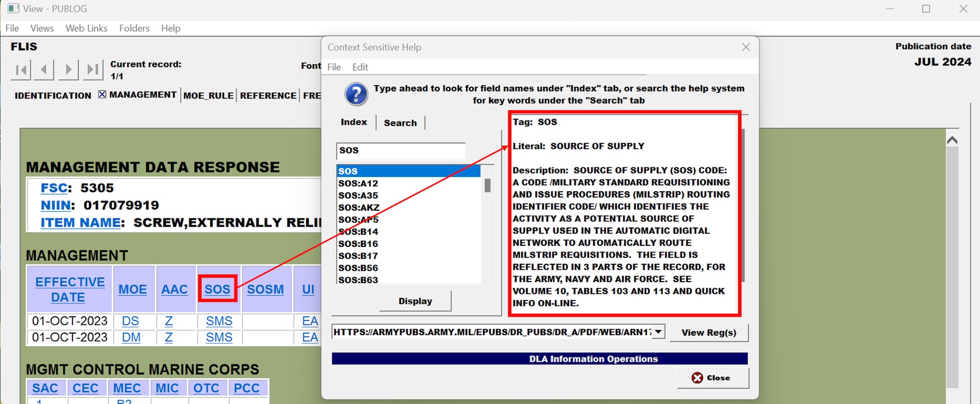Select SOS:A12 in index list

click(x=408, y=183)
